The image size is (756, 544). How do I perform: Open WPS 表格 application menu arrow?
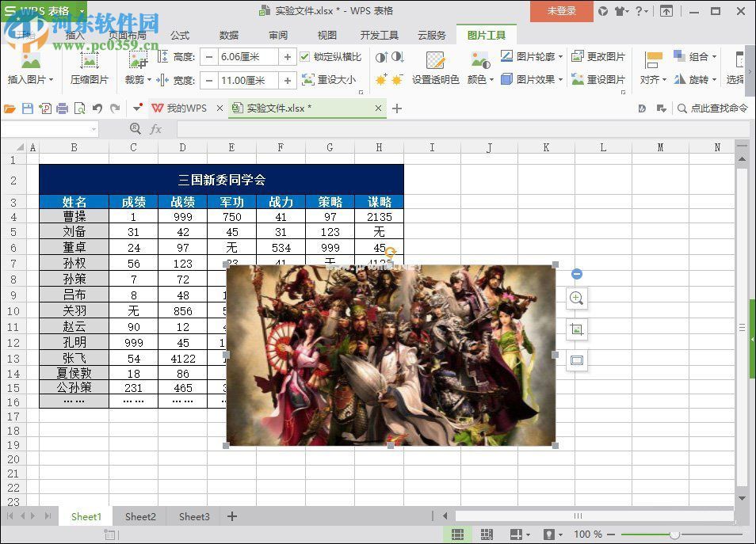point(82,10)
